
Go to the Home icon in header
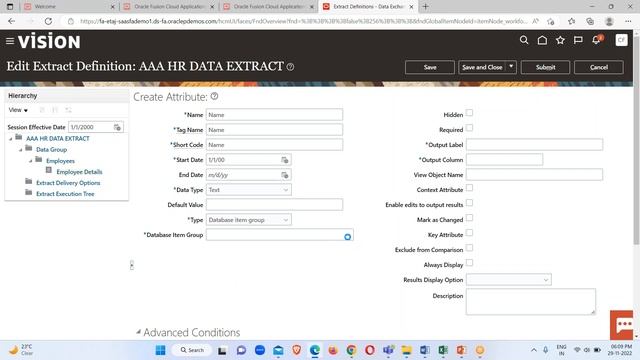(x=542, y=40)
